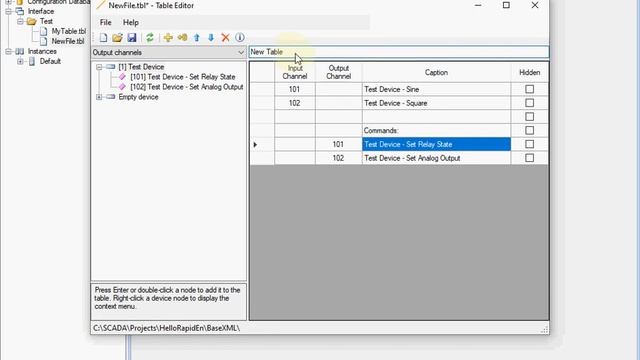Viewport: 640px width, 360px height.
Task: Collapse the [1] Test Device node
Action: 99,67
